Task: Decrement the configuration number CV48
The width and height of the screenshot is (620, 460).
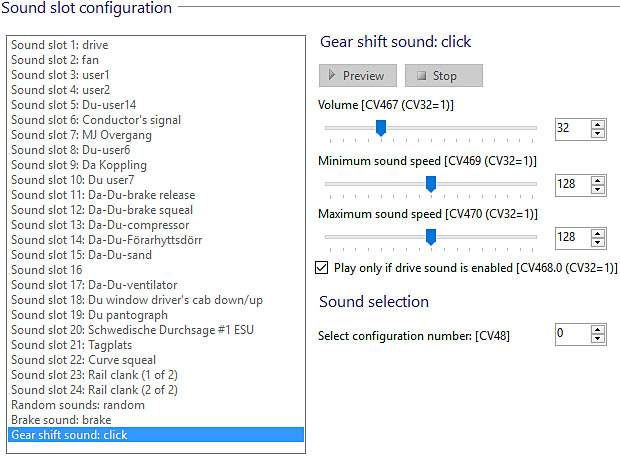Action: [598, 339]
